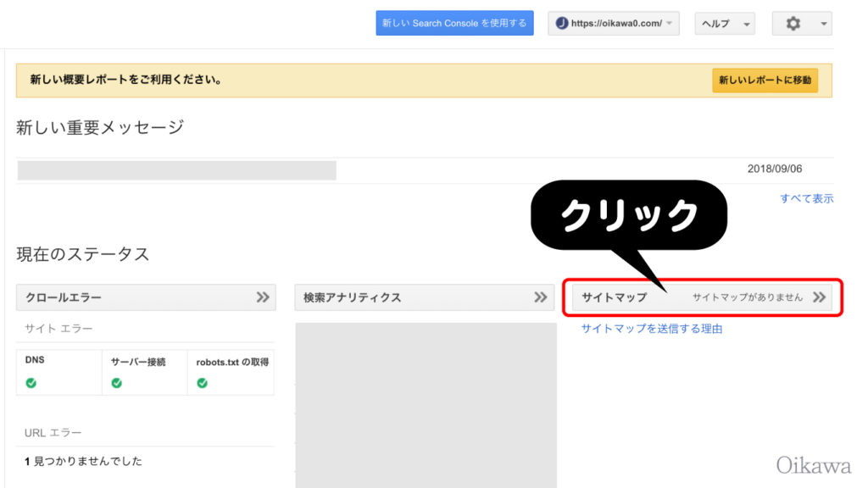Open the message dated 2018/09/06

pos(425,169)
